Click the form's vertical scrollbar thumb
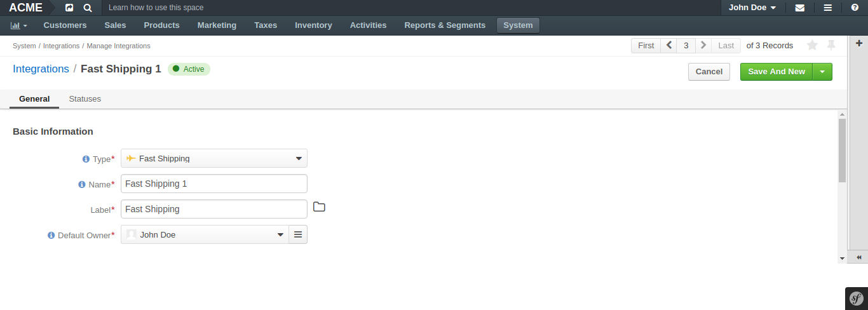 pos(843,151)
